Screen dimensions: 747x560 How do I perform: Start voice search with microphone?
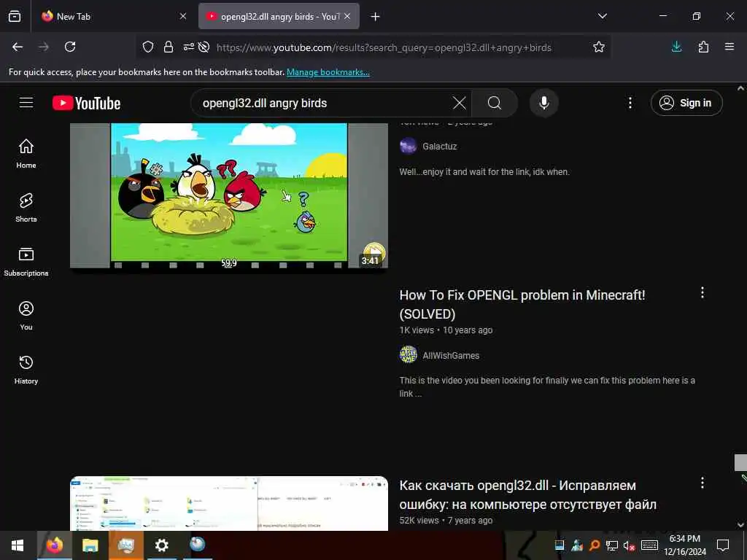point(544,103)
